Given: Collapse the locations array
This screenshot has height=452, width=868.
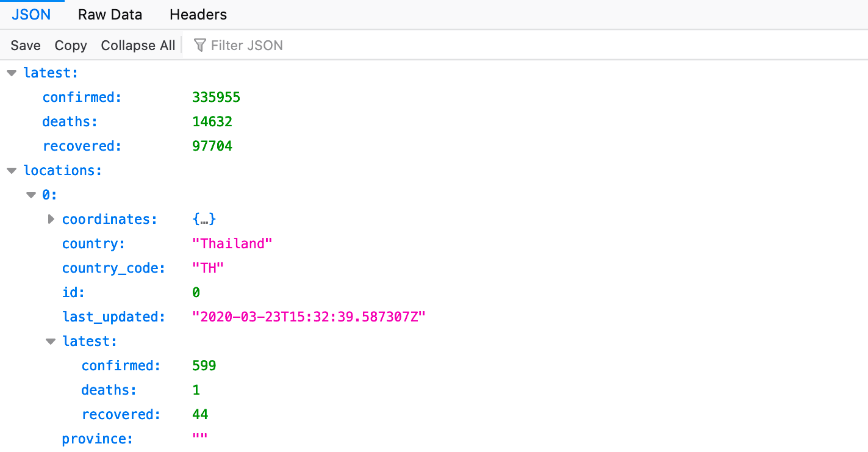Looking at the screenshot, I should click(x=12, y=170).
